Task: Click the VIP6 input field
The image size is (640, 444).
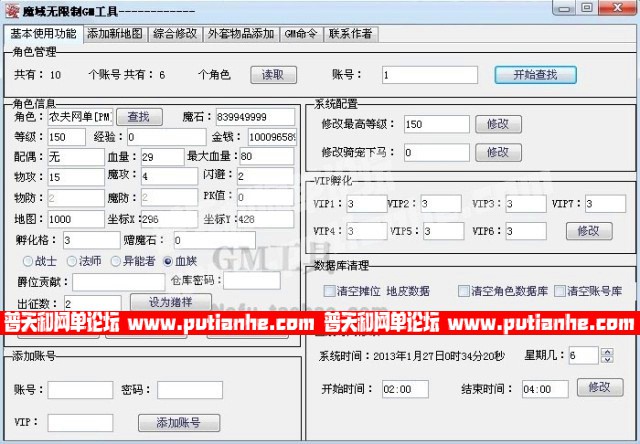Action: pyautogui.click(x=526, y=231)
